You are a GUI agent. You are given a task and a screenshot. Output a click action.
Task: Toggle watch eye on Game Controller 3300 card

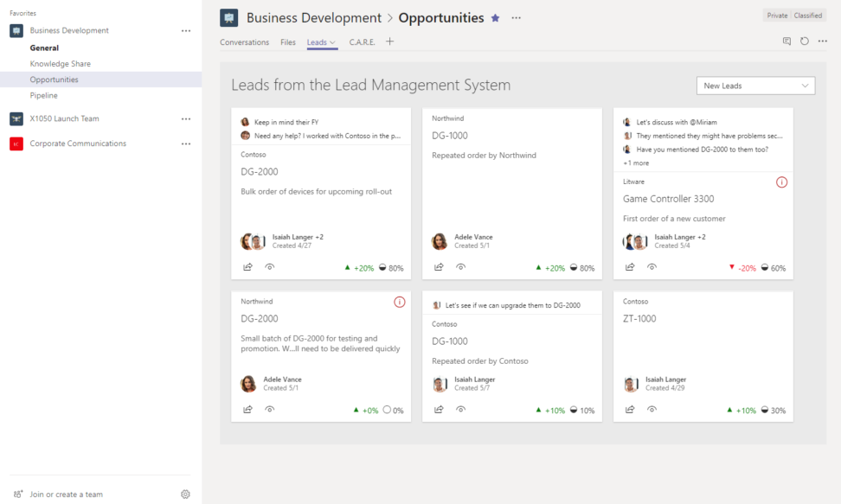coord(652,267)
